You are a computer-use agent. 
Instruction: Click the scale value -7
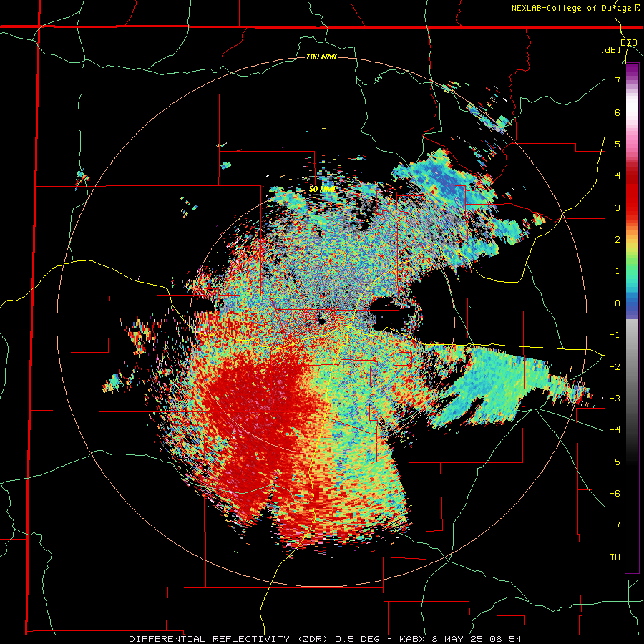pyautogui.click(x=615, y=525)
